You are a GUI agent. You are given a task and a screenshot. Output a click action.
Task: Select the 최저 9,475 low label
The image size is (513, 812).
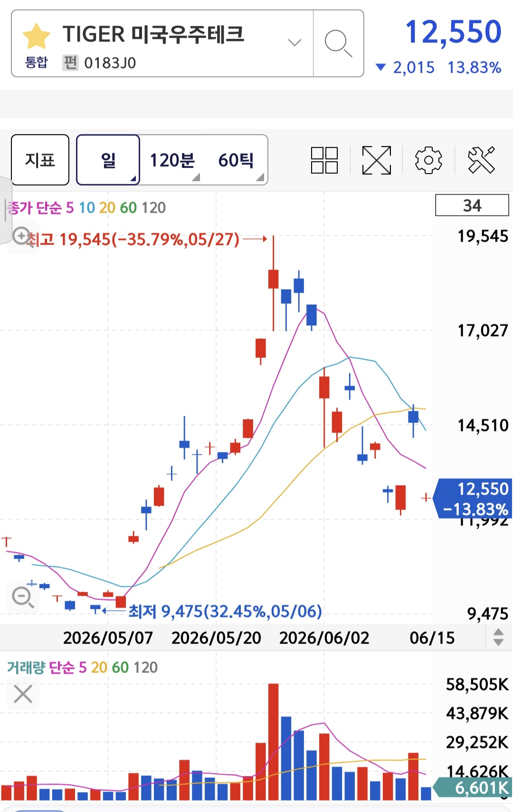tap(225, 611)
